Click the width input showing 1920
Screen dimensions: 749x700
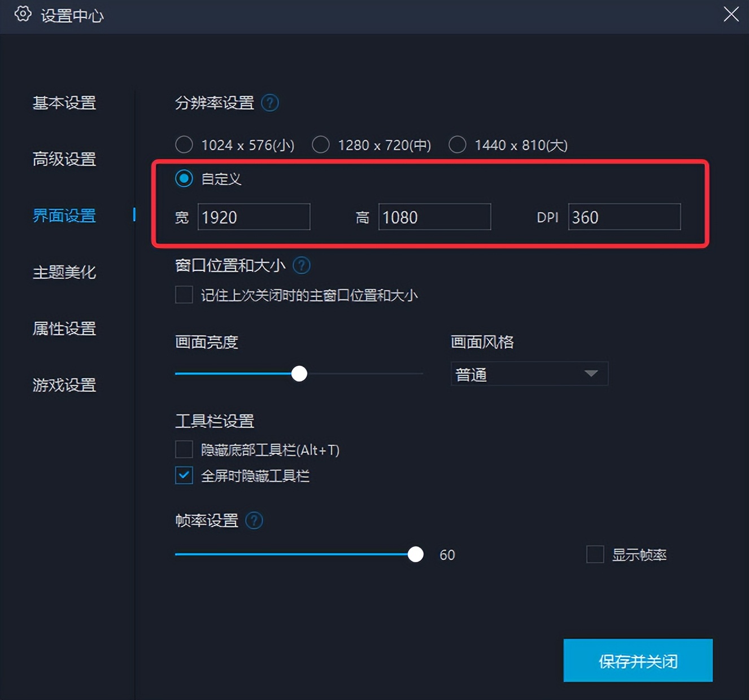tap(253, 217)
